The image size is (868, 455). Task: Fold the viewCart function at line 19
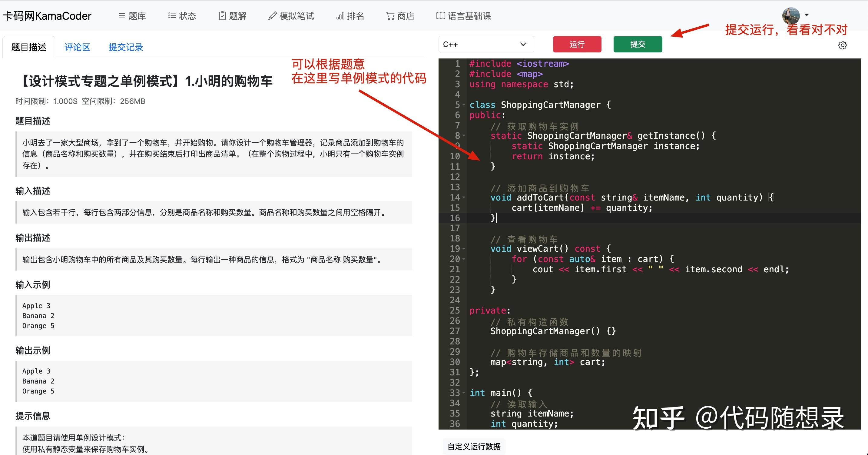464,249
